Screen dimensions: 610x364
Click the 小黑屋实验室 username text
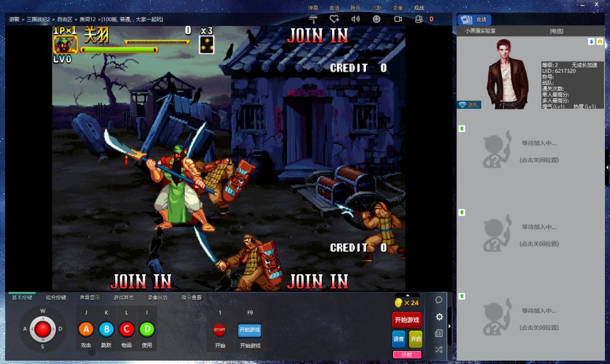(x=480, y=30)
